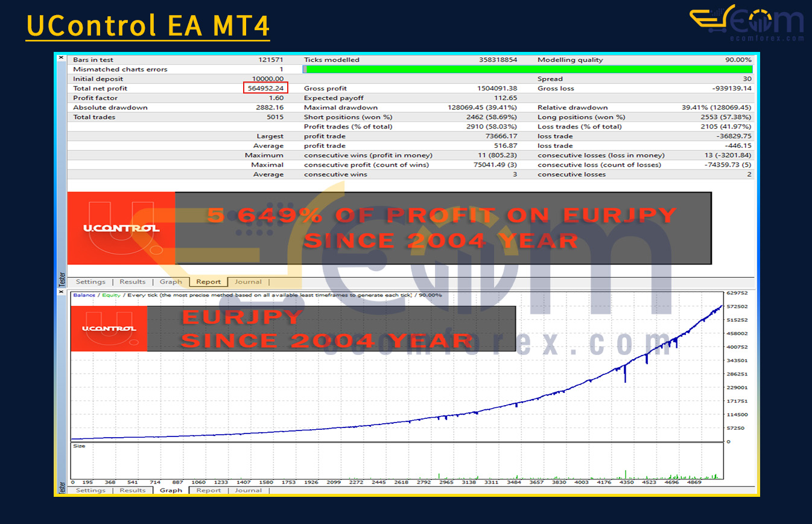This screenshot has width=812, height=524.
Task: Click the 'Mismatched charts errors' label
Action: [120, 69]
